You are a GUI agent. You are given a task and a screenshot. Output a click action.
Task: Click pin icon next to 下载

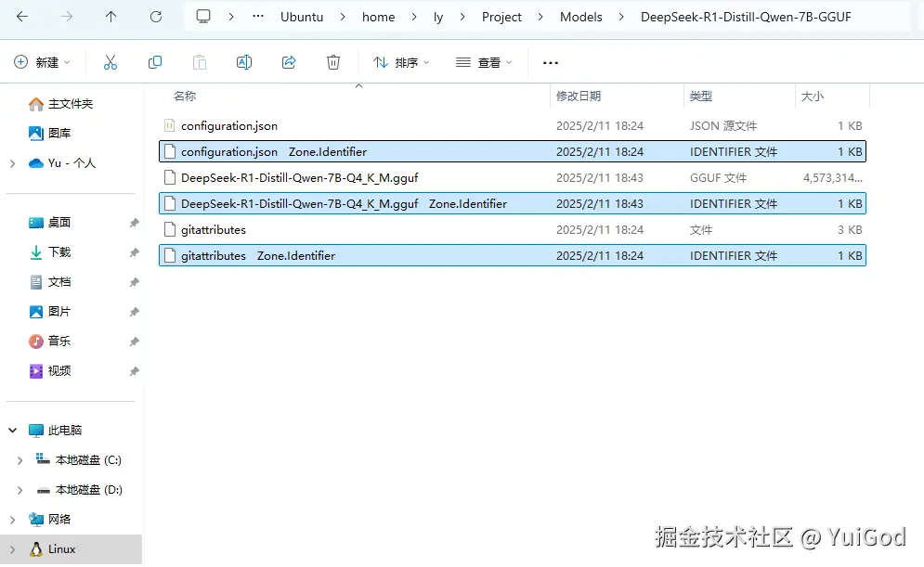pos(135,252)
